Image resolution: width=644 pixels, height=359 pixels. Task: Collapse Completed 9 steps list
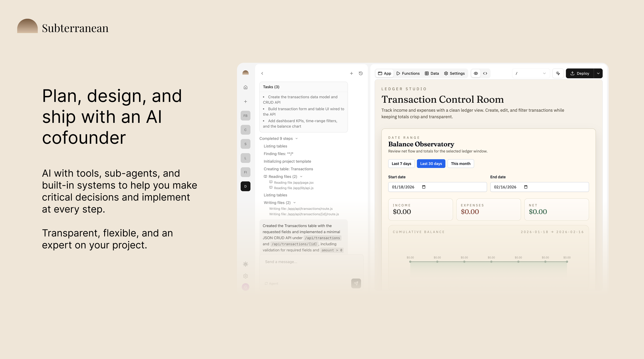tap(297, 139)
